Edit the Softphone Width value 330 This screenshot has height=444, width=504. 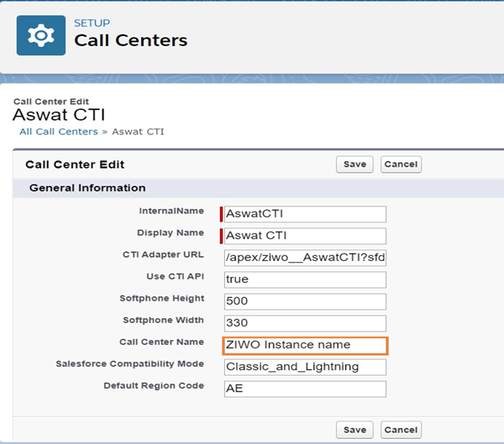(x=305, y=323)
